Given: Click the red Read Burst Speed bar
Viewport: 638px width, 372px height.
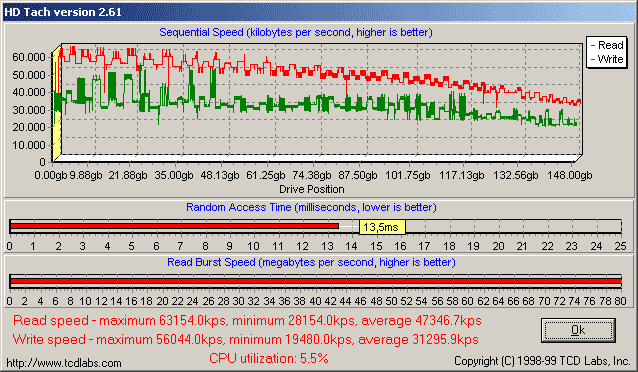Looking at the screenshot, I should click(x=316, y=281).
